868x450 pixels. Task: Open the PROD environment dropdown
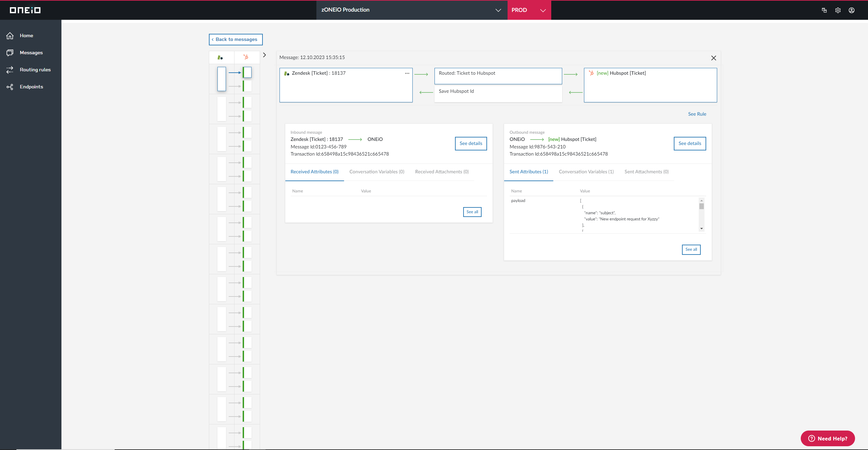tap(529, 10)
